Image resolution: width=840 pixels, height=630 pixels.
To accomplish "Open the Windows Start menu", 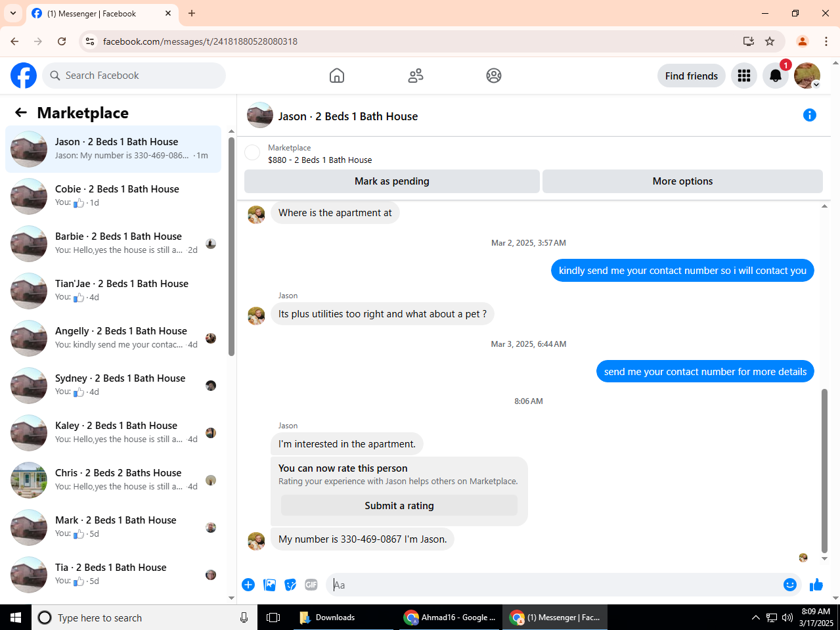I will 16,618.
